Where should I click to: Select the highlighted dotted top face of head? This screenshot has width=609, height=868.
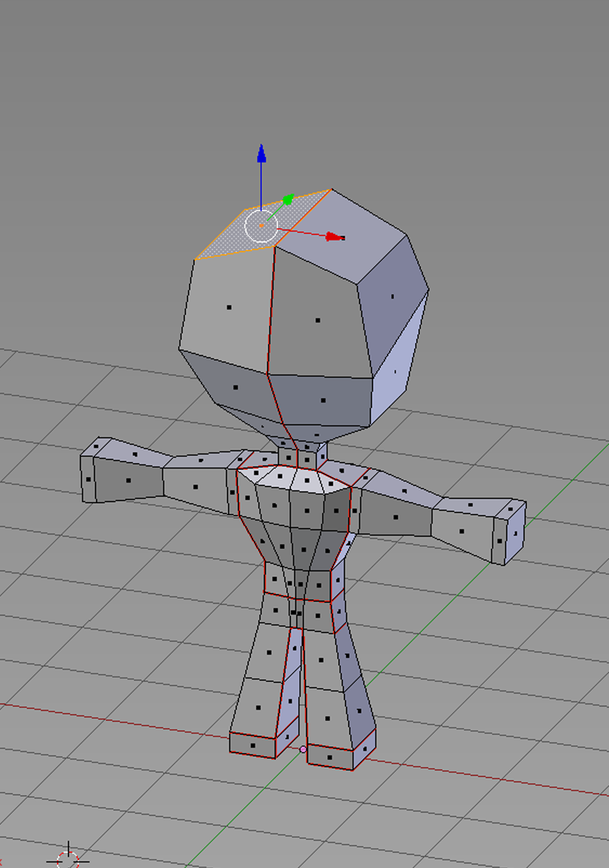(229, 236)
